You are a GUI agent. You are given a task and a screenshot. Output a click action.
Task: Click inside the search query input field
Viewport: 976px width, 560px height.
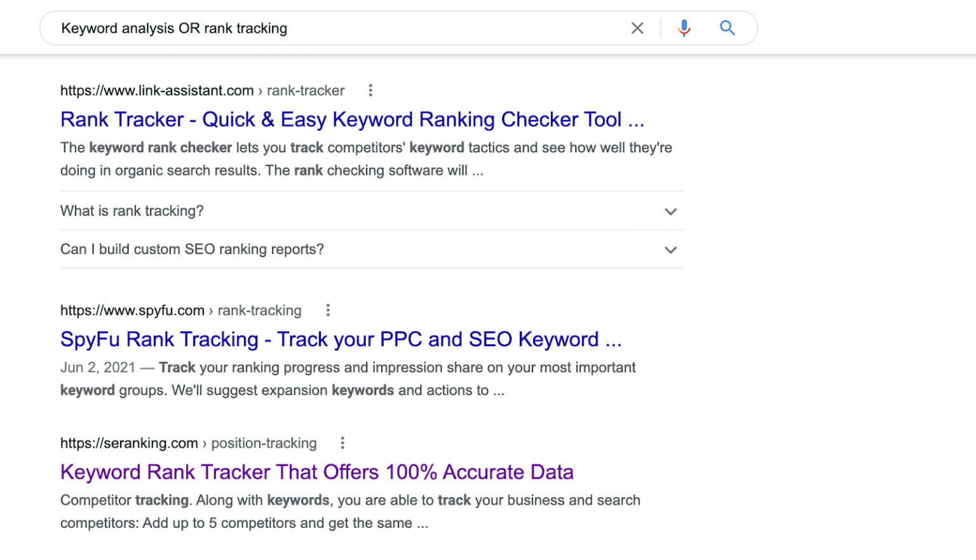click(x=318, y=28)
